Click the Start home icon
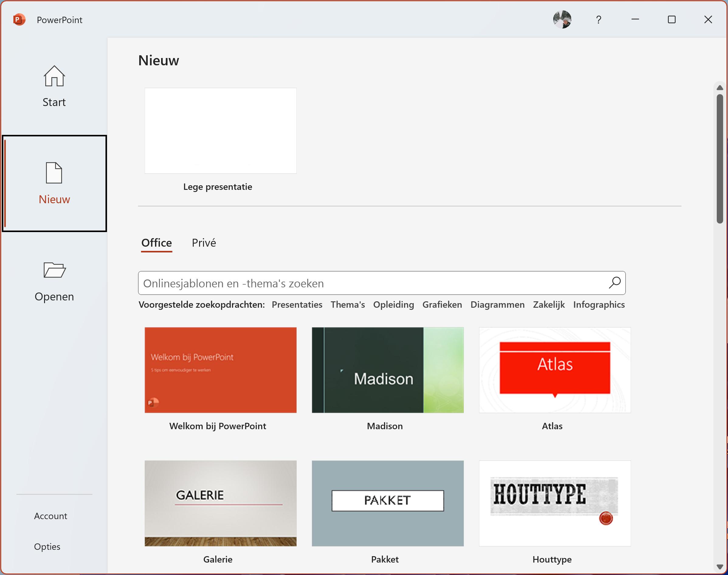Image resolution: width=728 pixels, height=575 pixels. [x=54, y=76]
